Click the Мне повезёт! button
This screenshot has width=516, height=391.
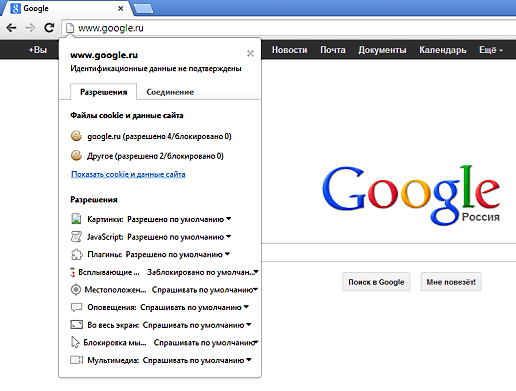click(x=451, y=282)
